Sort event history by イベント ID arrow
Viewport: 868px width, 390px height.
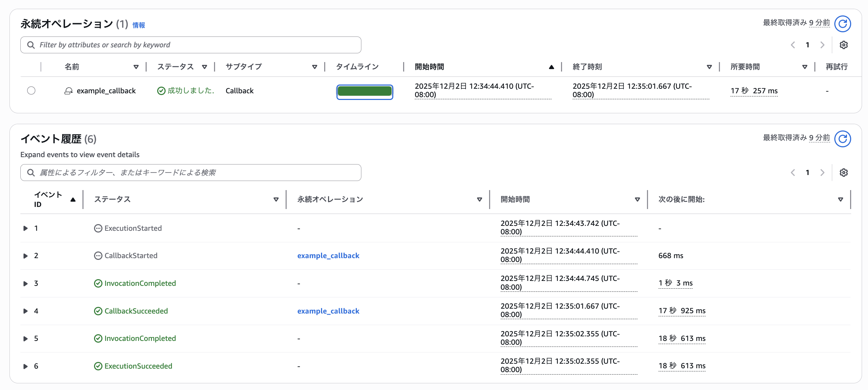73,200
